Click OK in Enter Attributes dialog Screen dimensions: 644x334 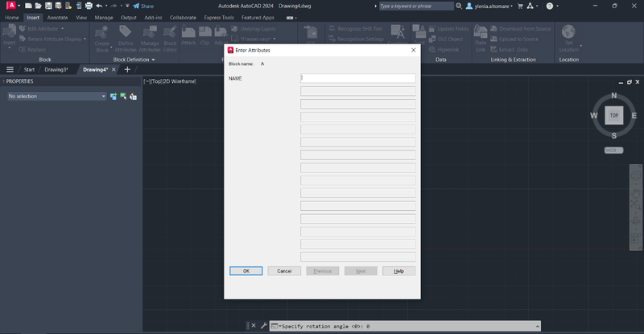(246, 270)
